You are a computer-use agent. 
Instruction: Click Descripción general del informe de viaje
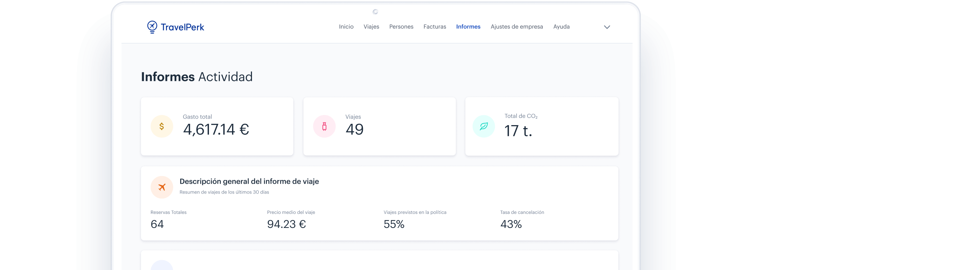[249, 182]
